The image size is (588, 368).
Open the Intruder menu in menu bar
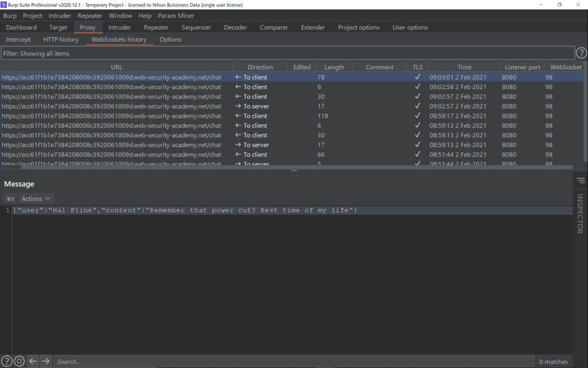pyautogui.click(x=60, y=16)
